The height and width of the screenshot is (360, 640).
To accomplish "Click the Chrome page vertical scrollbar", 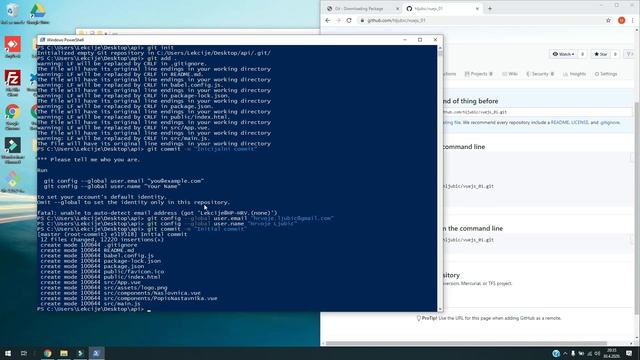I will (x=637, y=208).
